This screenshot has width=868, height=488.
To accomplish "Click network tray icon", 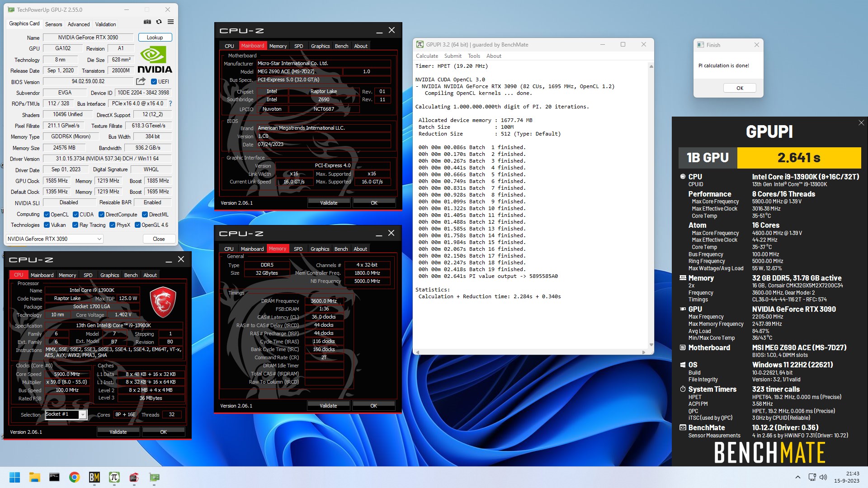I will click(812, 477).
